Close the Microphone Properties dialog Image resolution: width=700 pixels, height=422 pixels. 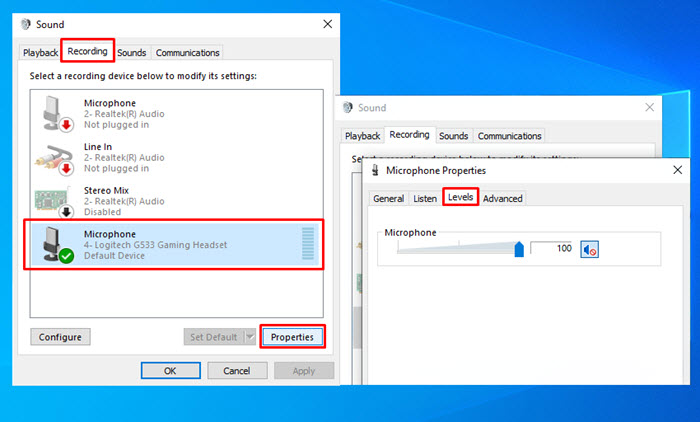(x=678, y=170)
